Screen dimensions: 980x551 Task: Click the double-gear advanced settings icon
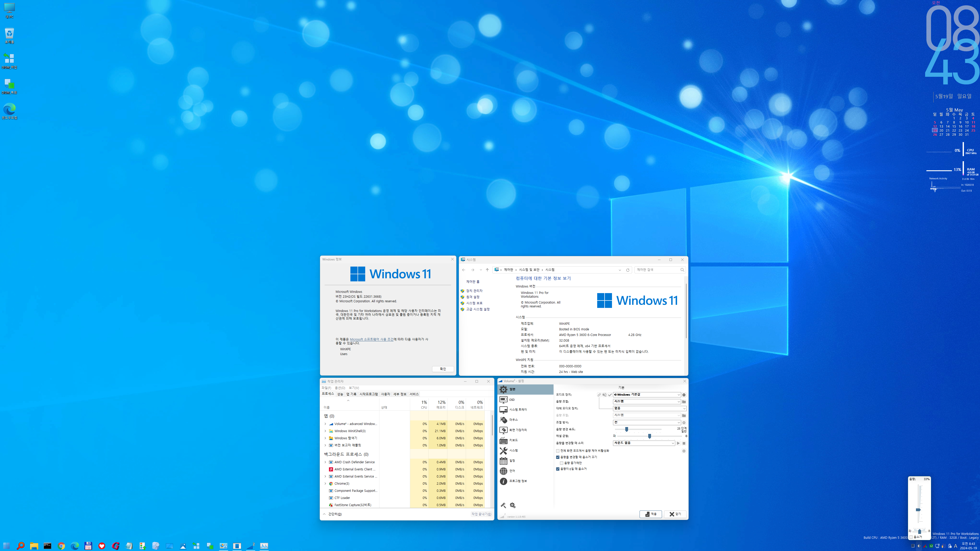coord(512,505)
